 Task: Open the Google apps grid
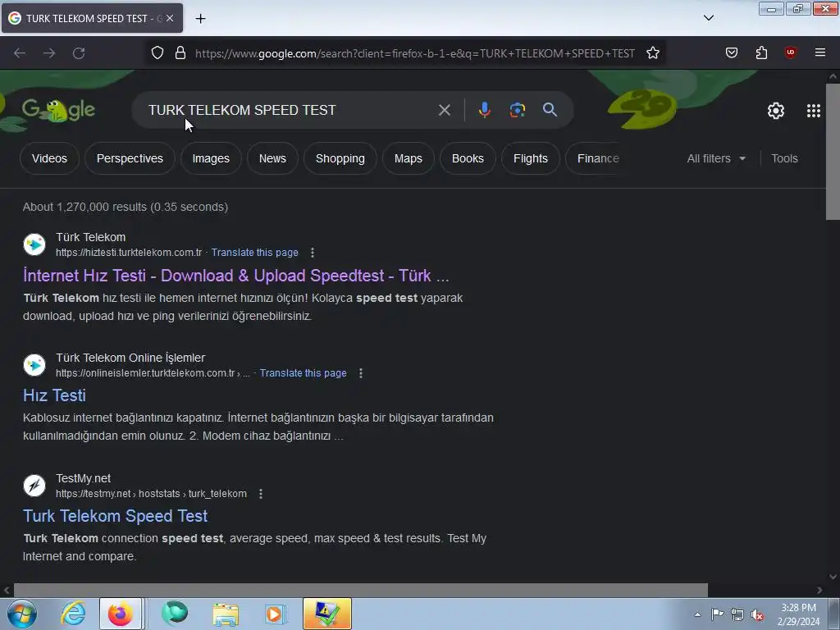click(x=814, y=111)
